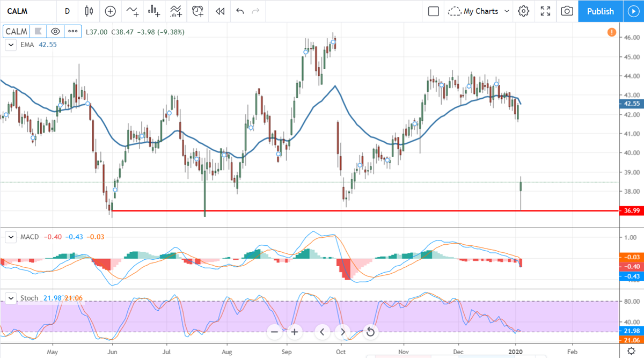644x358 pixels.
Task: Start bar Replay with the rewind icon
Action: (x=219, y=11)
